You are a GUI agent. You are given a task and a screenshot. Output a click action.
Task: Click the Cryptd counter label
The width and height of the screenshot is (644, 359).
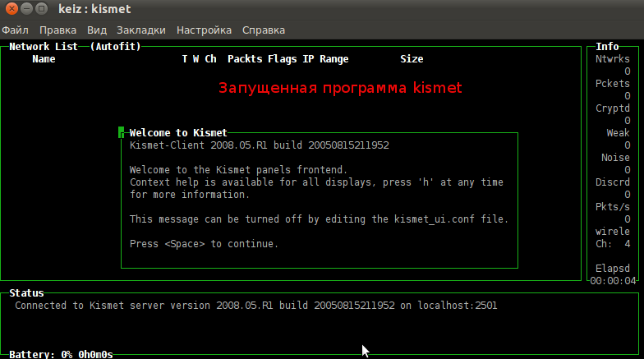[x=613, y=108]
